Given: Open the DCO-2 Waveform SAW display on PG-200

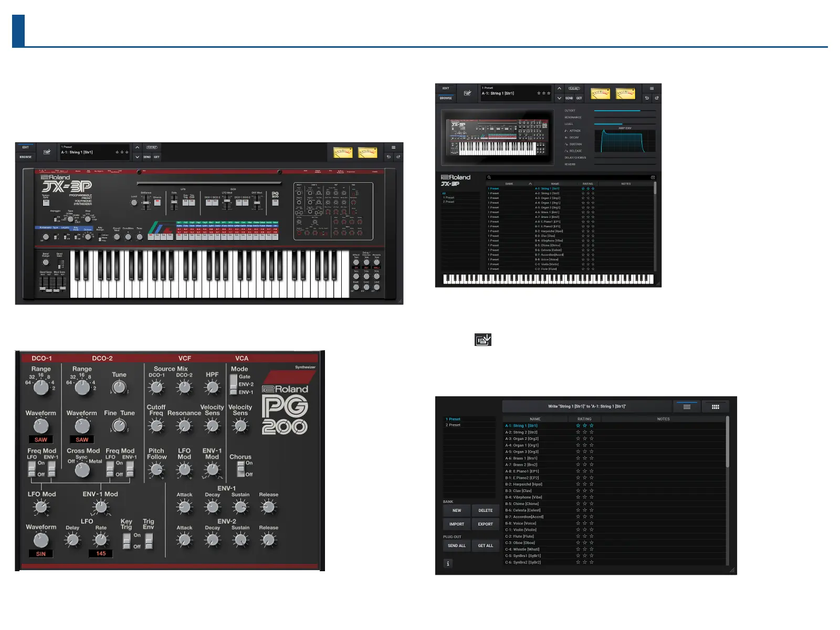Looking at the screenshot, I should pyautogui.click(x=82, y=439).
